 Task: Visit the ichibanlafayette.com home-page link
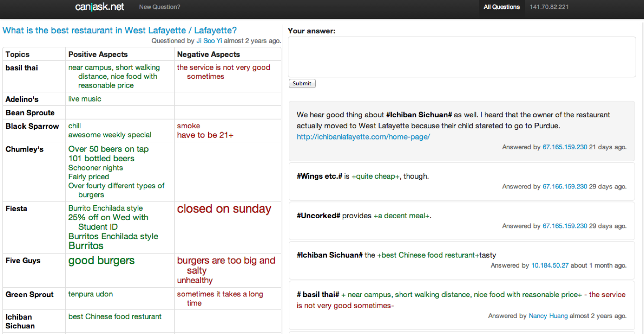pos(363,137)
